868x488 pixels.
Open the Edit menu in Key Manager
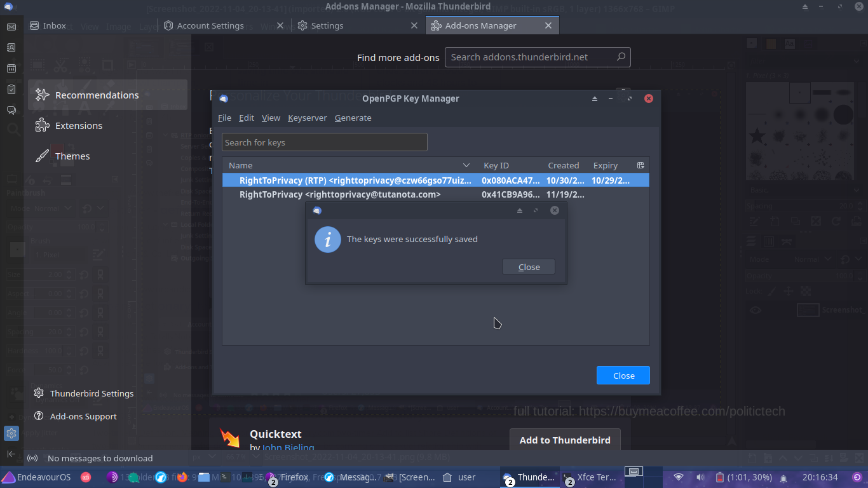coord(247,118)
